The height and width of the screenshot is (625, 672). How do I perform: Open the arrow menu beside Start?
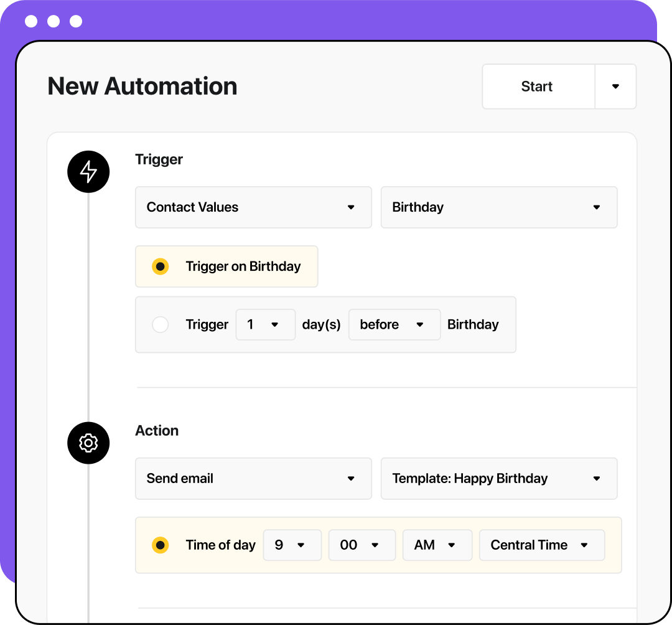[x=615, y=87]
